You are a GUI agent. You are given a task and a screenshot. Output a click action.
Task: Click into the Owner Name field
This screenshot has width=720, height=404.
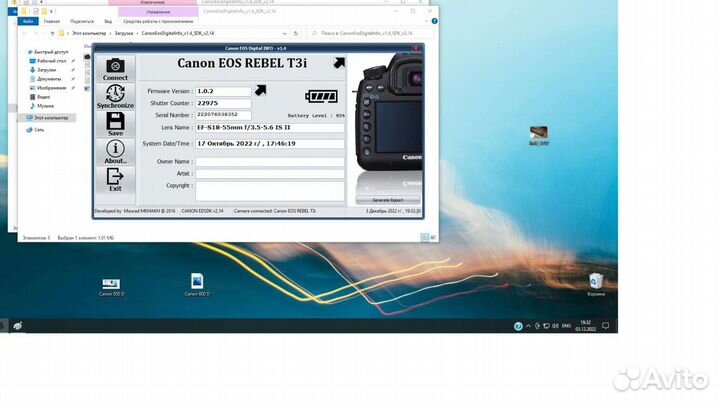coord(269,161)
